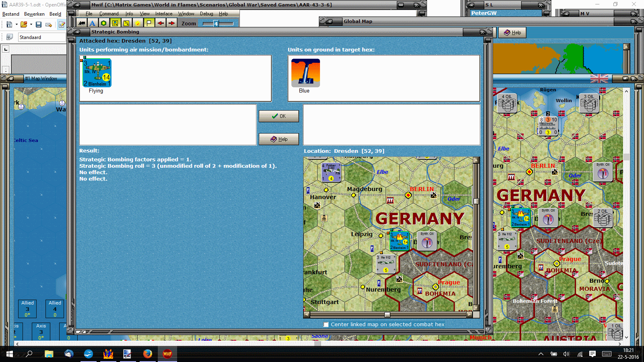Click OpenOffice edit file icon
The image size is (644, 362).
pos(62,25)
